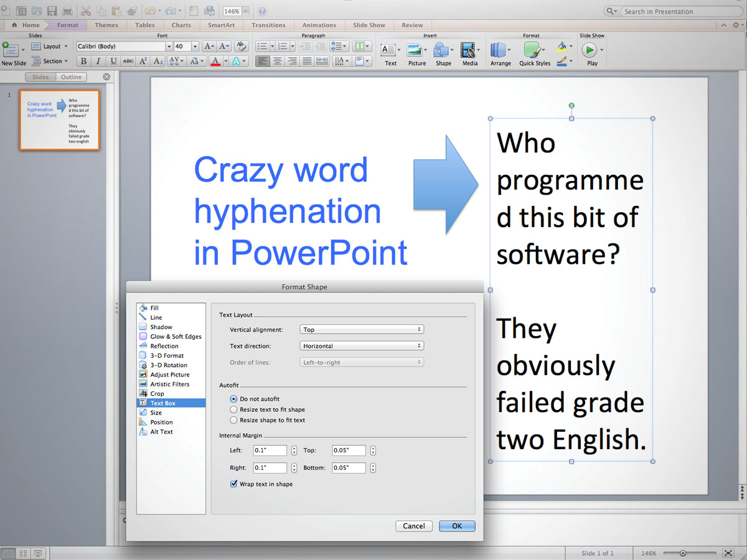Open the Section dropdown
Screen dimensions: 747x560
(x=49, y=61)
